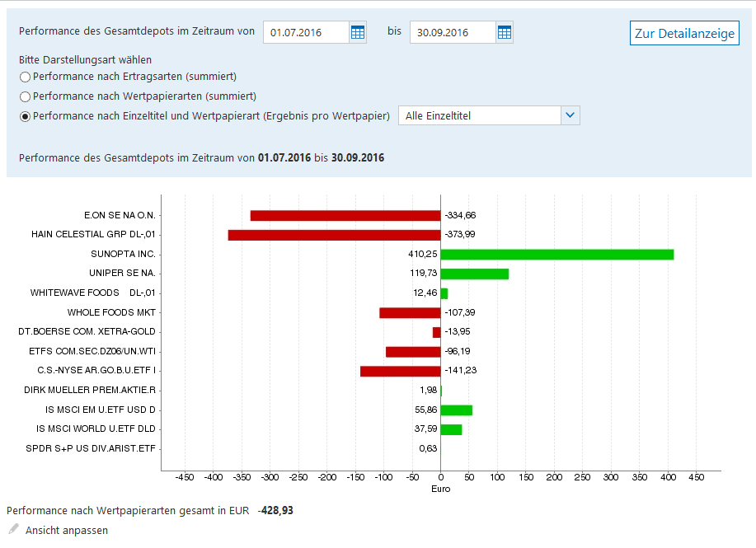This screenshot has height=548, width=756.
Task: Click the total performance value -428,93
Action: click(x=275, y=510)
